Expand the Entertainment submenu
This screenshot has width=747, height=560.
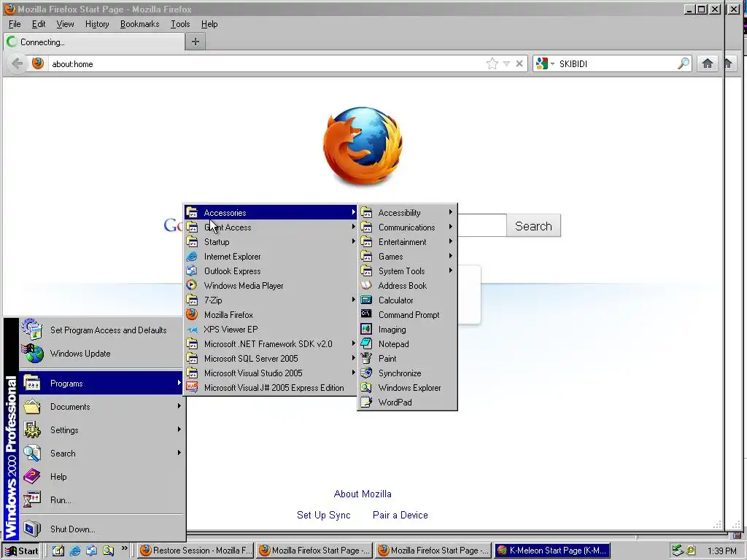(x=407, y=242)
